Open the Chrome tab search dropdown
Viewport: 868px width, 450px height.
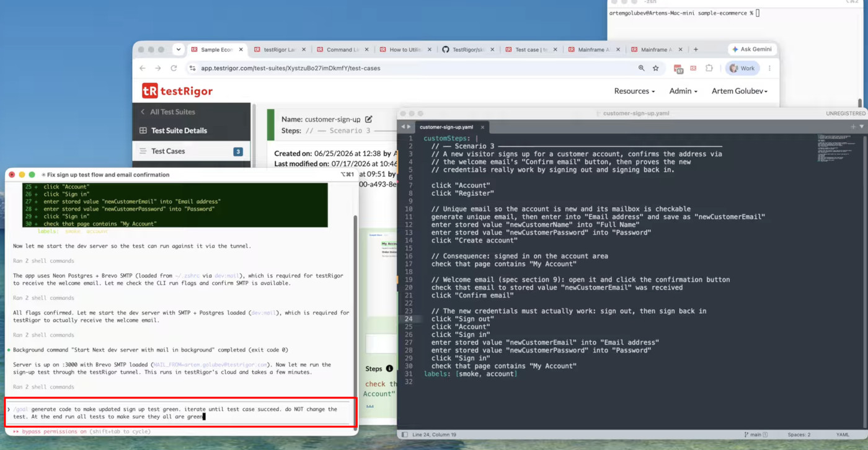pos(179,50)
